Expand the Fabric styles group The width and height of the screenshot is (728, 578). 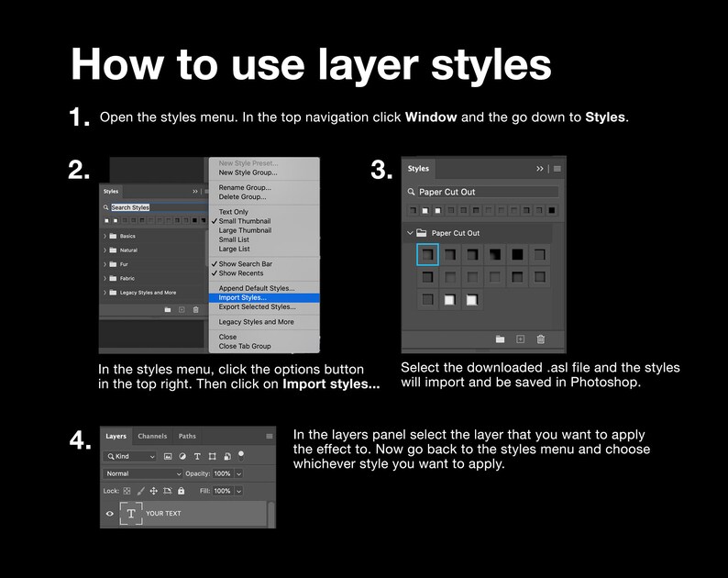tap(105, 278)
